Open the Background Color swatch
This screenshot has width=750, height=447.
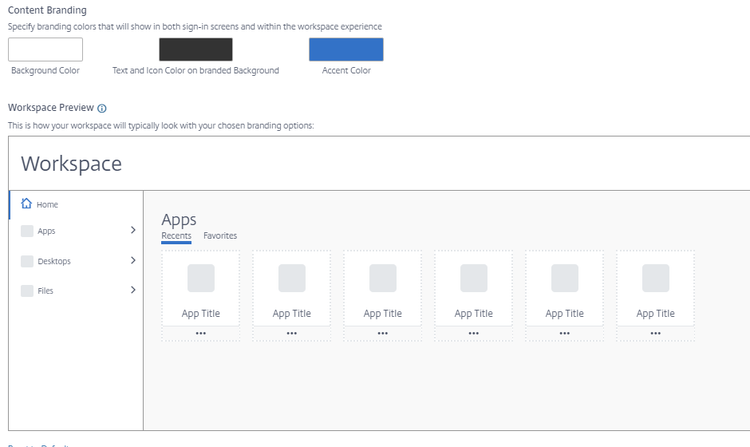point(45,49)
